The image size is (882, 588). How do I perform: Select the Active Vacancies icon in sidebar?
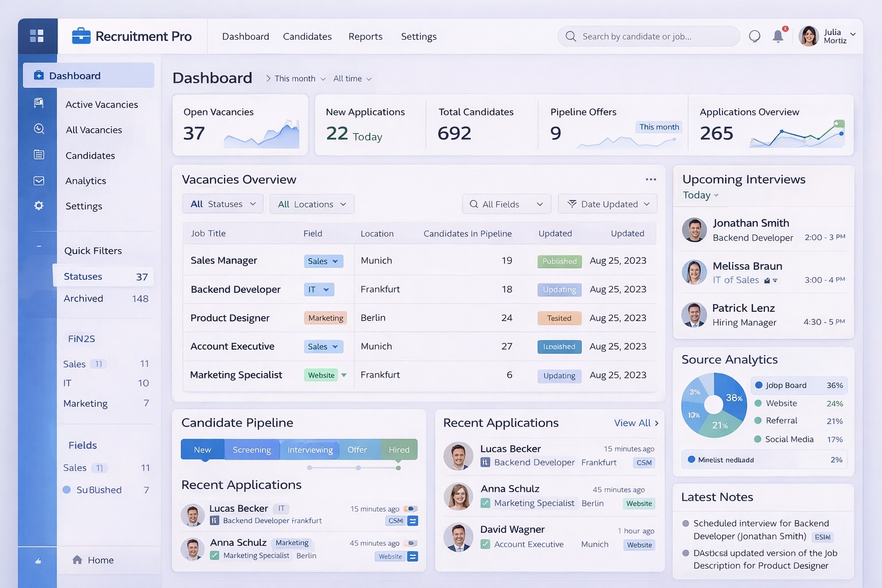coord(38,103)
